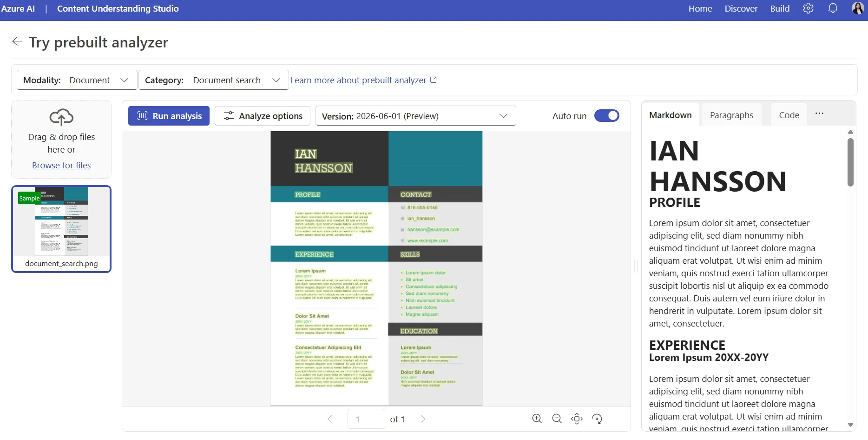This screenshot has height=440, width=868.
Task: Toggle the Auto run switch
Action: pyautogui.click(x=607, y=115)
